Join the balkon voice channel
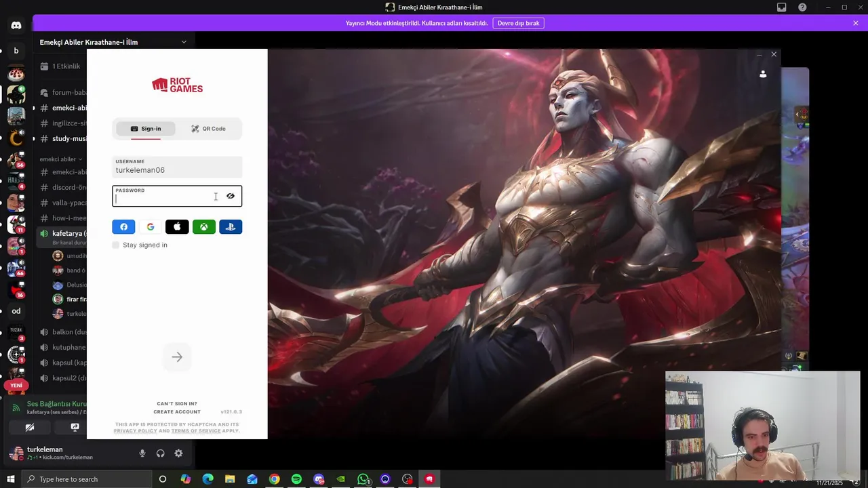 63,332
